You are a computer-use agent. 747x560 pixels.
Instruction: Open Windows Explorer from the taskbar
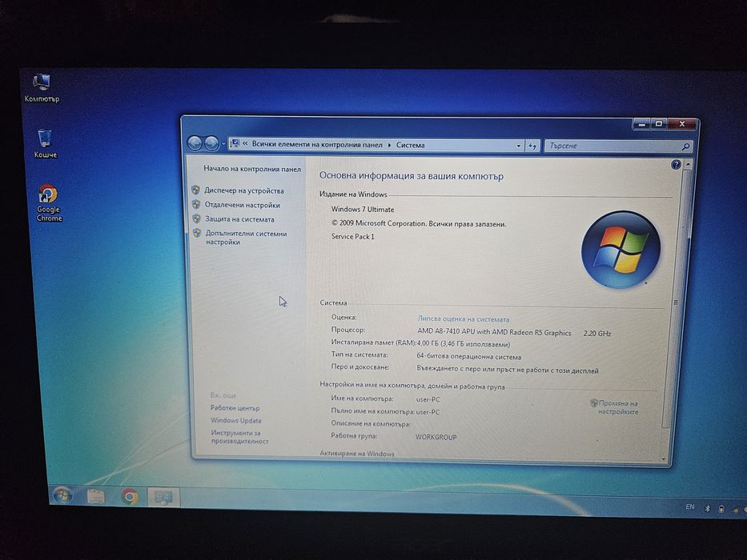[x=96, y=496]
